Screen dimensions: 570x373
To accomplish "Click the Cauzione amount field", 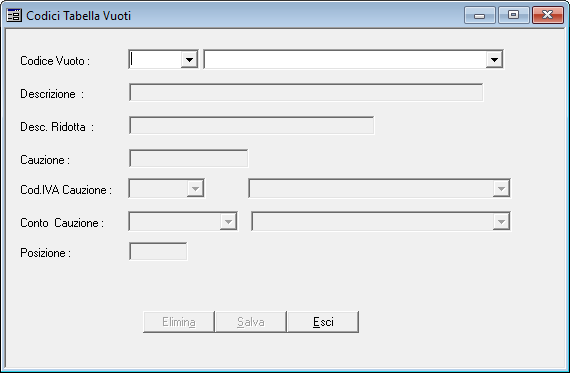I will click(x=189, y=159).
